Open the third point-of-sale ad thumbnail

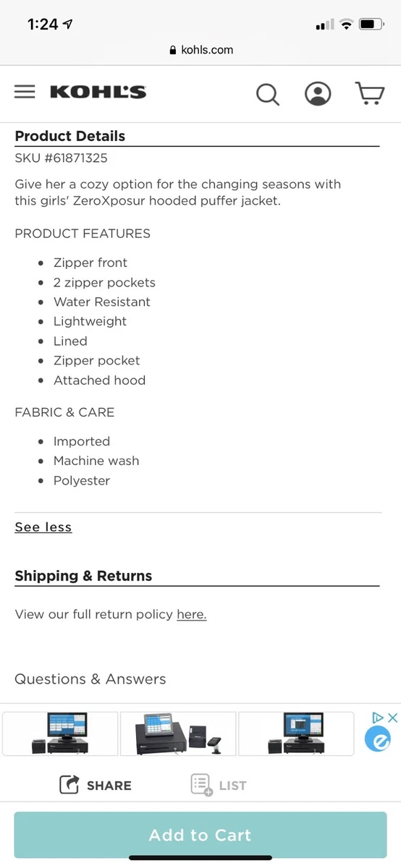tap(296, 733)
